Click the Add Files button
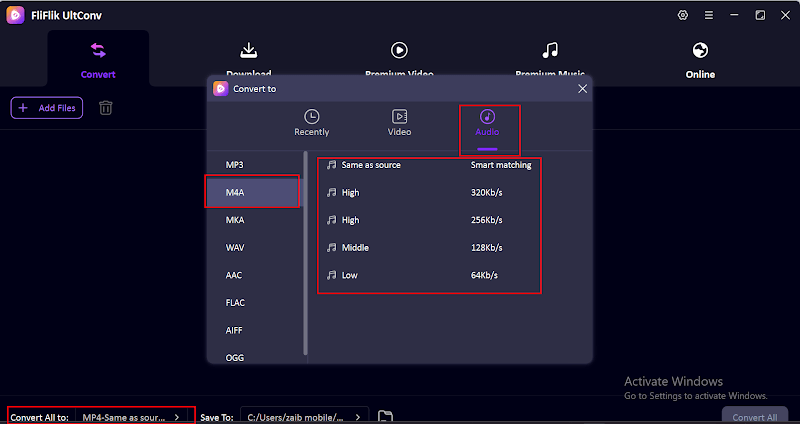The width and height of the screenshot is (800, 424). tap(47, 108)
